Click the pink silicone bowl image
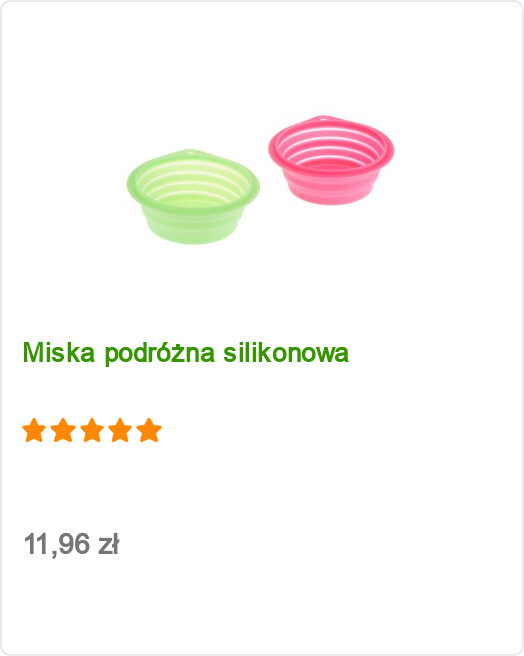The image size is (524, 656). [331, 160]
